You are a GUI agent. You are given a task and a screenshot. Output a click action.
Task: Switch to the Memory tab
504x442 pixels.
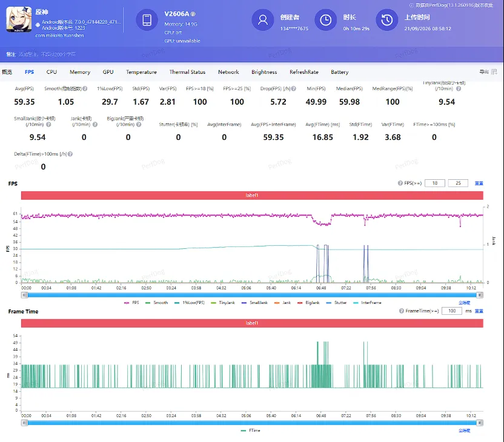tap(80, 72)
